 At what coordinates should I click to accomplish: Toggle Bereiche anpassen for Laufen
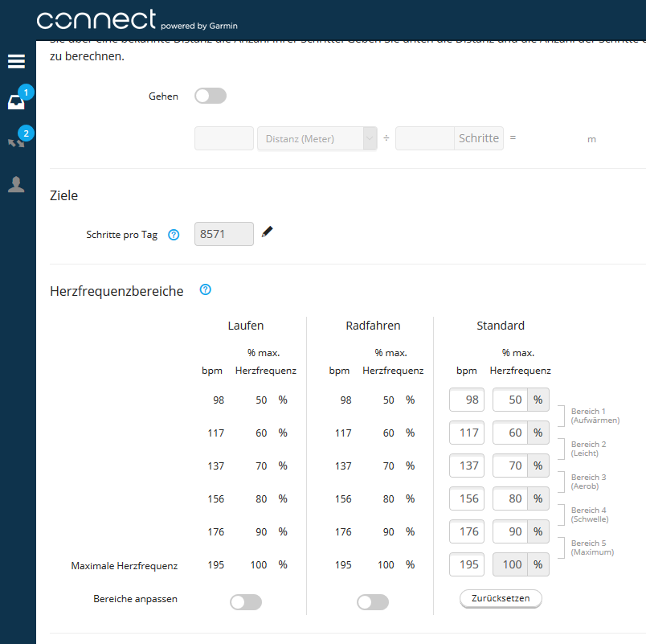point(246,602)
